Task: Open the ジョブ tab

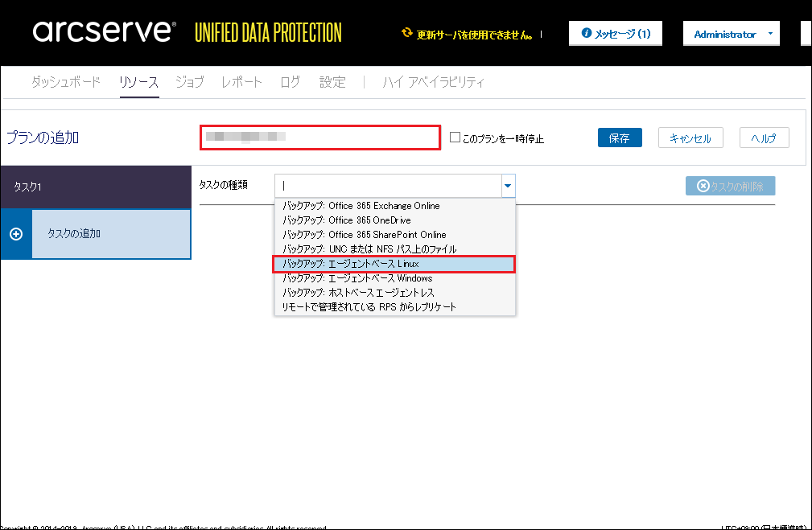Action: 190,82
